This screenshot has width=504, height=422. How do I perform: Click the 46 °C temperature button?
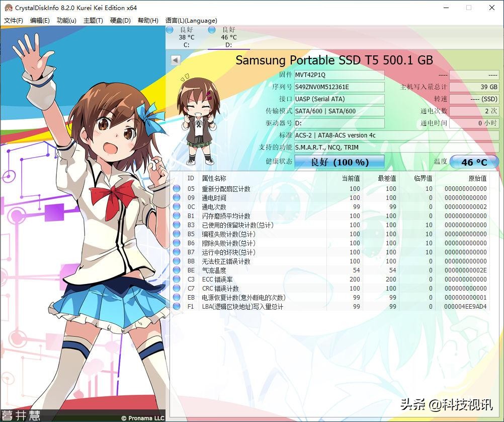point(474,162)
